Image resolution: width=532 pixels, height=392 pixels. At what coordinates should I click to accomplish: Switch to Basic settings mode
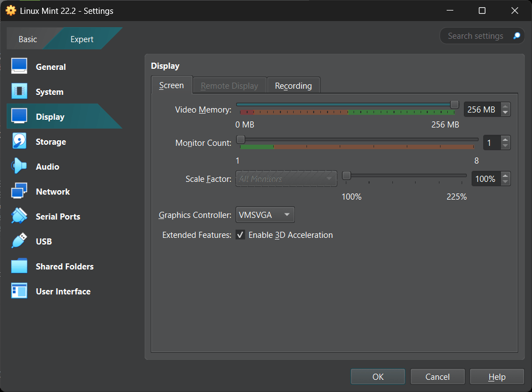[28, 39]
